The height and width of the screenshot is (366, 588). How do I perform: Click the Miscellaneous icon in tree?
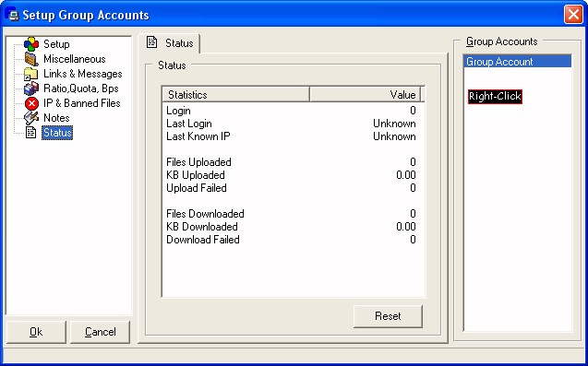point(31,59)
